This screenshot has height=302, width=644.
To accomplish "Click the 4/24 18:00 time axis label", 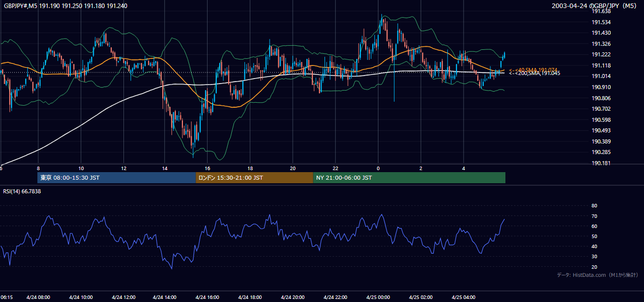I will 250,297.
